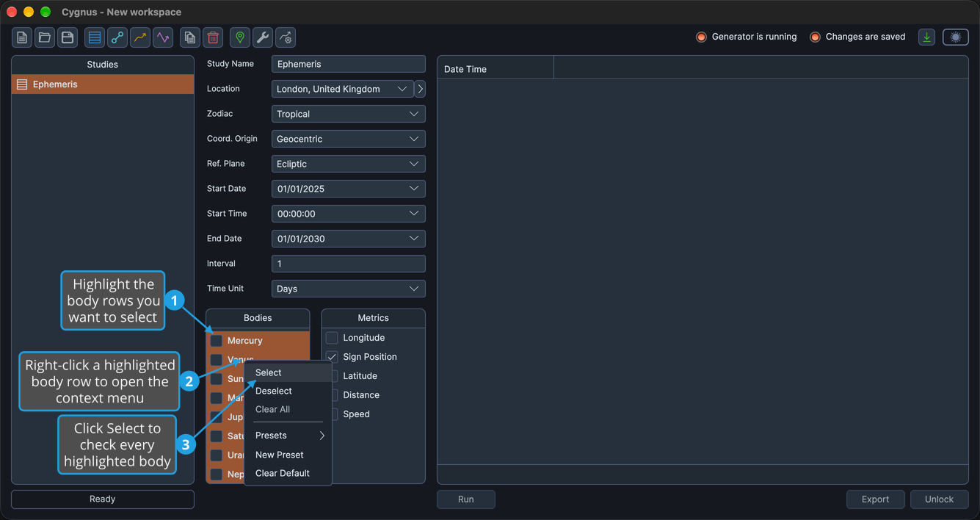This screenshot has height=520, width=980.
Task: Check the Saturn body checkbox
Action: (217, 436)
